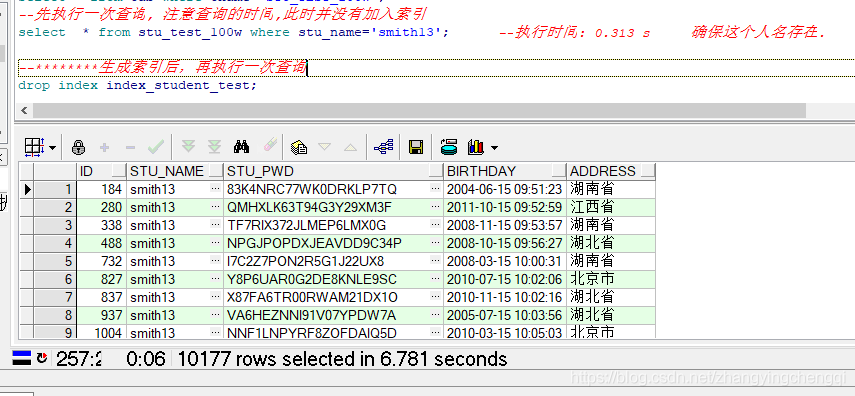Click the previous record up-triangle icon
The image size is (855, 396).
point(350,147)
